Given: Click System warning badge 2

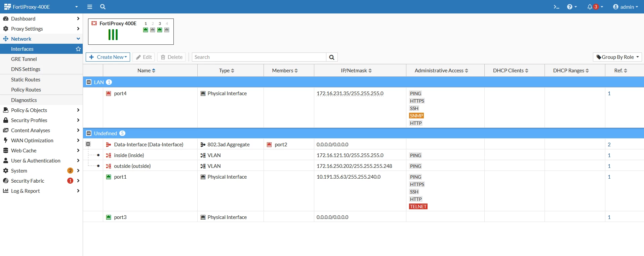Looking at the screenshot, I should (70, 171).
